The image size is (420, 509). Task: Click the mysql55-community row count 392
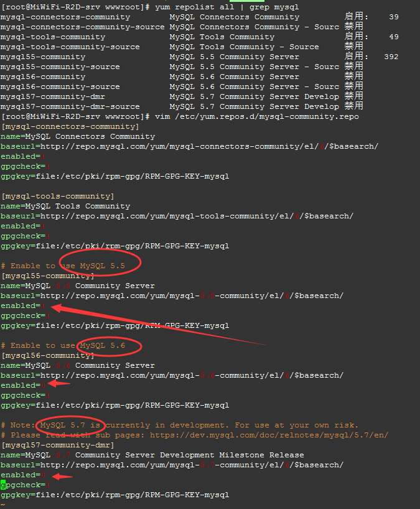pyautogui.click(x=391, y=57)
